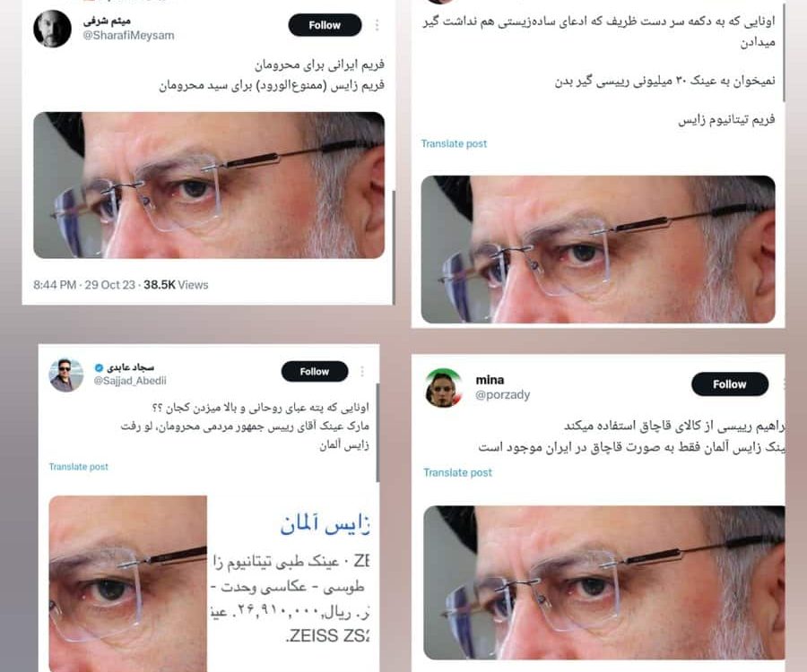Image resolution: width=807 pixels, height=672 pixels.
Task: Open three-dot menu on Sajjad_Abedii's tweet
Action: (x=362, y=371)
